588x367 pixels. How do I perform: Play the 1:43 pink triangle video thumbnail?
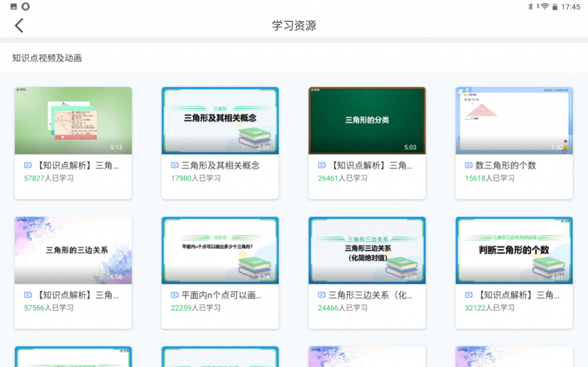(514, 121)
